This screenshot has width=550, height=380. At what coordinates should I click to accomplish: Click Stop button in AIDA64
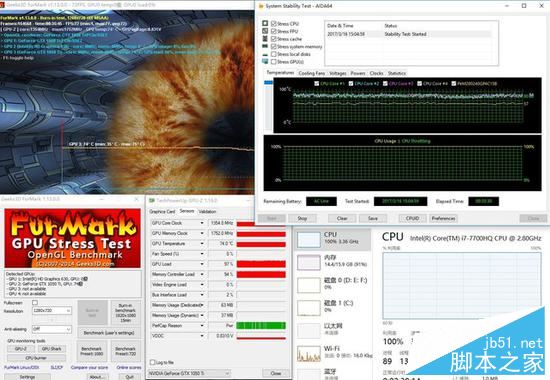(302, 218)
